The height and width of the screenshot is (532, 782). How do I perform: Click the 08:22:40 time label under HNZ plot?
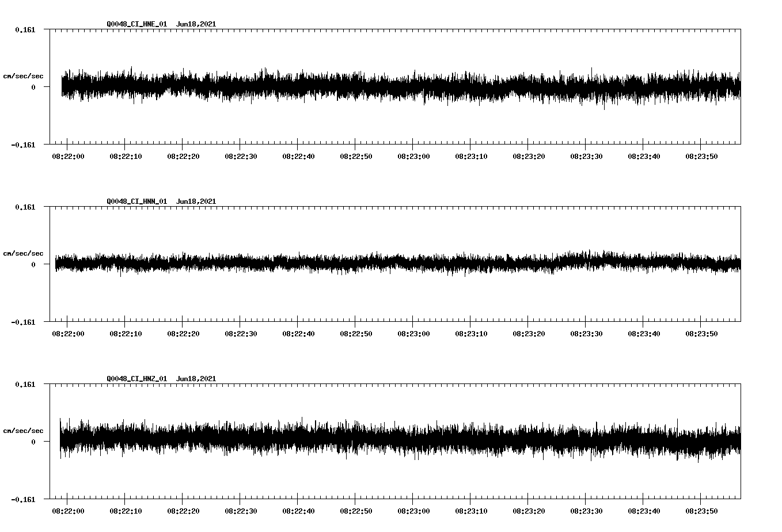click(298, 511)
